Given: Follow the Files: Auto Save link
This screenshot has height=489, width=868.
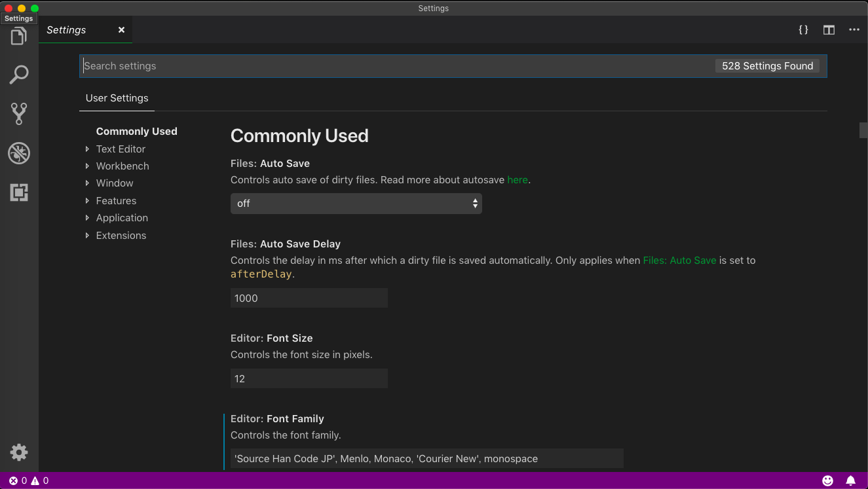Looking at the screenshot, I should point(680,260).
